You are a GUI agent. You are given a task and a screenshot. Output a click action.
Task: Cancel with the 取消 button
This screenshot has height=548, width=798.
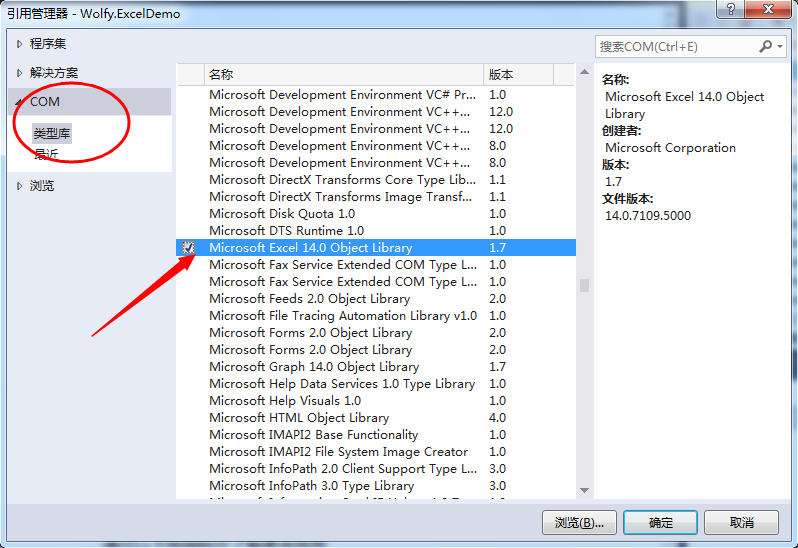pos(741,523)
